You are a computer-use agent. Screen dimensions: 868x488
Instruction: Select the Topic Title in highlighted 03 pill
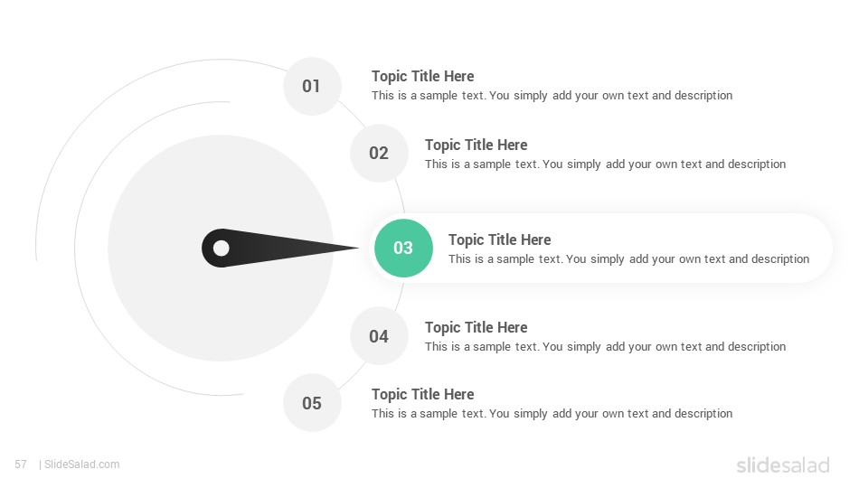point(499,240)
